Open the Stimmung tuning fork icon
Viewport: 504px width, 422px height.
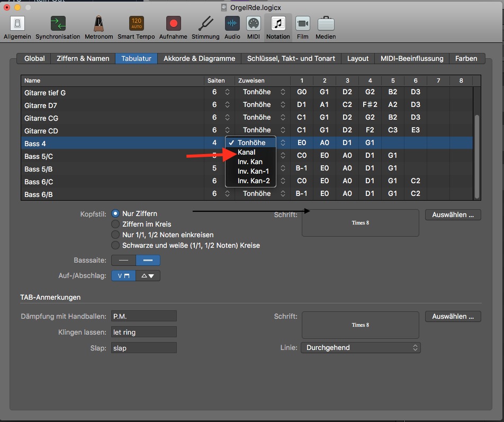[205, 24]
